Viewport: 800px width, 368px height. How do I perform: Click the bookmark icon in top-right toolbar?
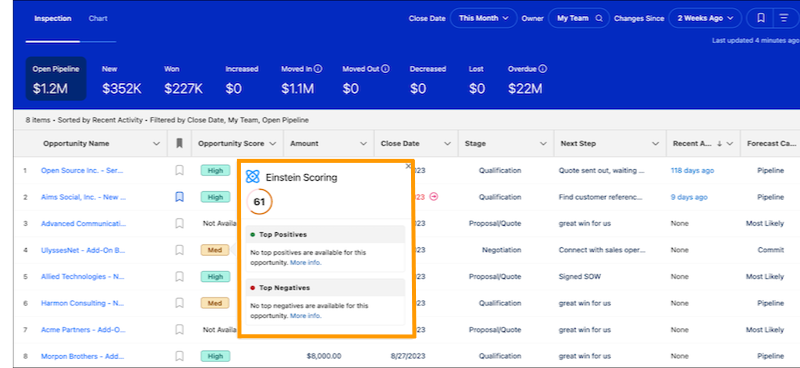coord(760,18)
